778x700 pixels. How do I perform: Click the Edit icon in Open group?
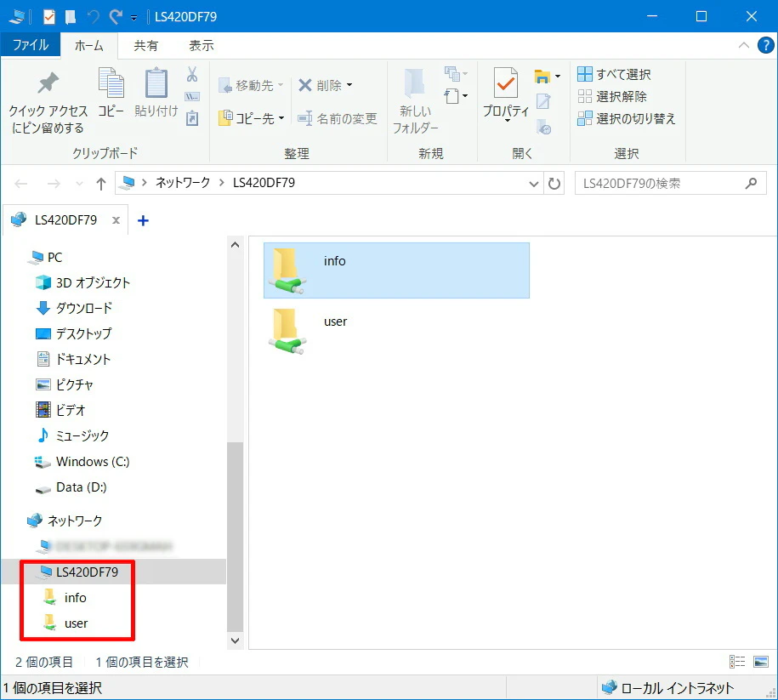tap(543, 101)
